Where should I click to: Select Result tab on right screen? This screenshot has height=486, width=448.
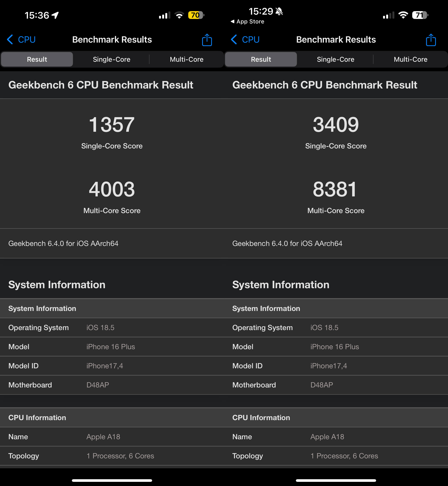pyautogui.click(x=261, y=59)
